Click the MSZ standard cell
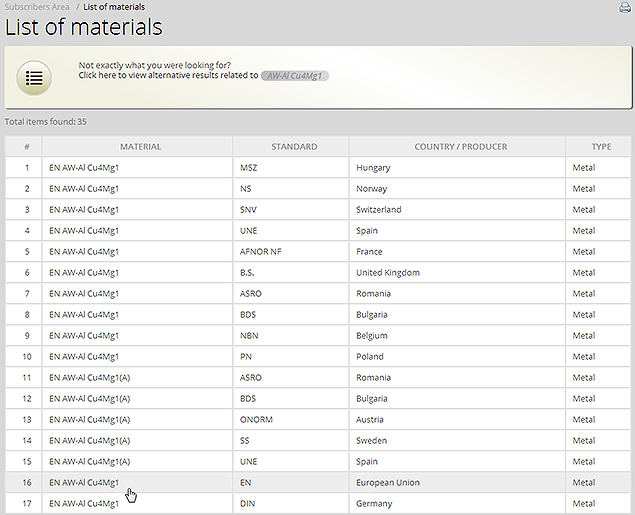 click(291, 168)
